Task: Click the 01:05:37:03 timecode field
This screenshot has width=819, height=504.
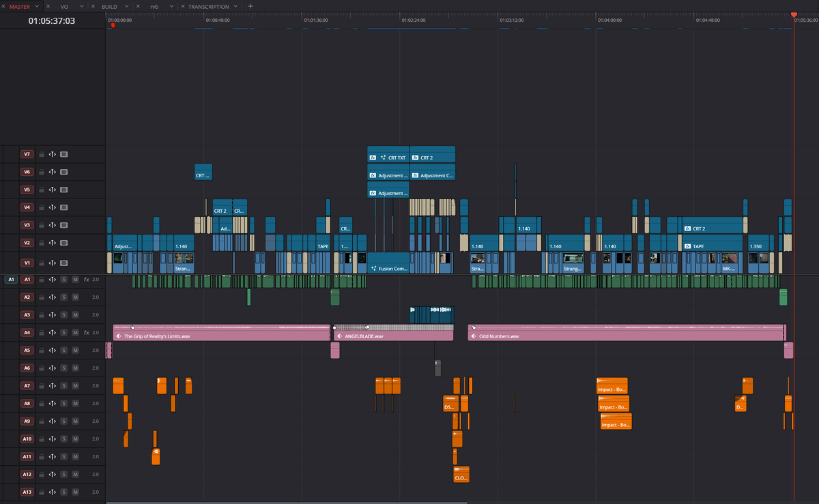Action: pyautogui.click(x=52, y=20)
